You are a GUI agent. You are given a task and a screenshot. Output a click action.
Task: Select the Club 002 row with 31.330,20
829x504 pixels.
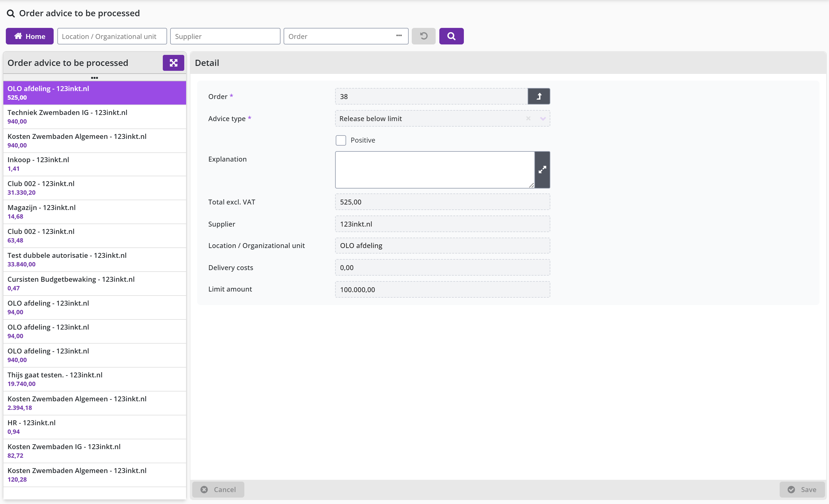[94, 188]
